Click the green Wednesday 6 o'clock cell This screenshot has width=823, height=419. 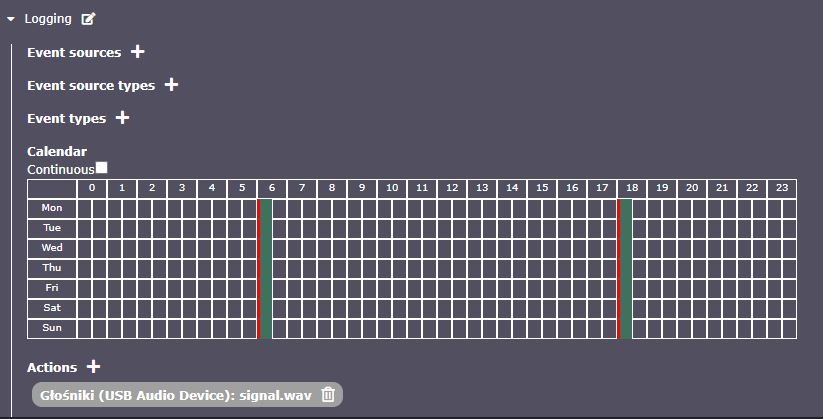pyautogui.click(x=265, y=248)
